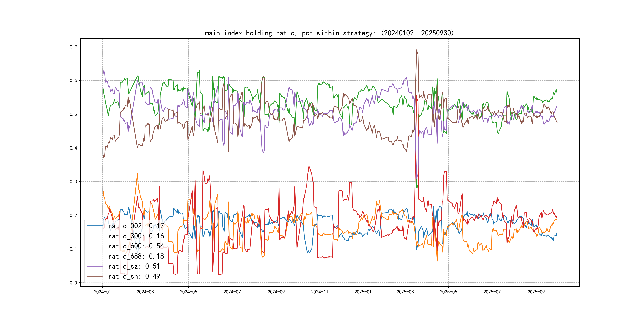Select the 'ratio_sh: 0.49' legend label
Image resolution: width=644 pixels, height=322 pixels.
pyautogui.click(x=134, y=276)
